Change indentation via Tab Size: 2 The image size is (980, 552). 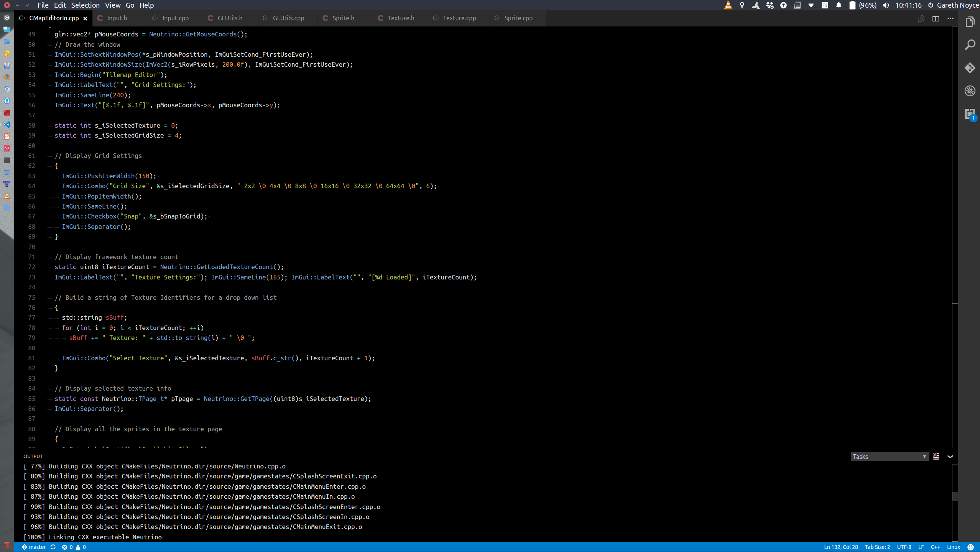877,547
